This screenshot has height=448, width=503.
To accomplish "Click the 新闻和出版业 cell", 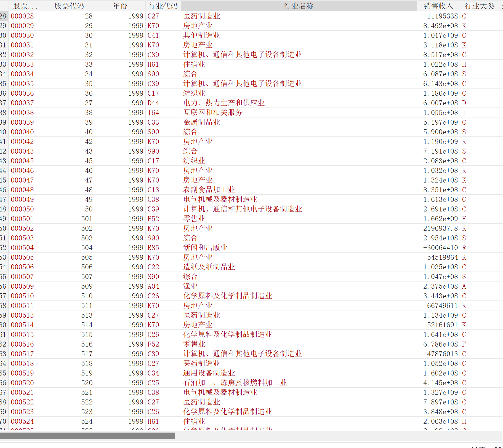I will click(x=205, y=248).
